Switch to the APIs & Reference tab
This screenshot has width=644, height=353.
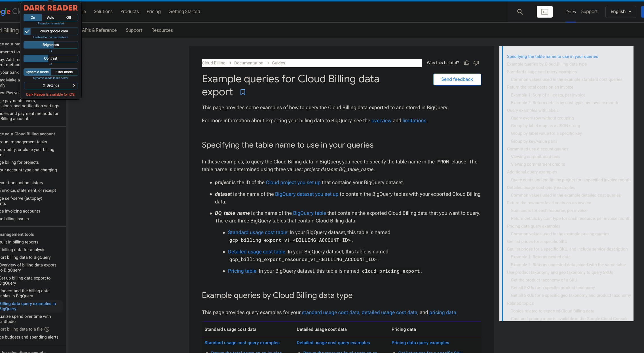pyautogui.click(x=99, y=30)
